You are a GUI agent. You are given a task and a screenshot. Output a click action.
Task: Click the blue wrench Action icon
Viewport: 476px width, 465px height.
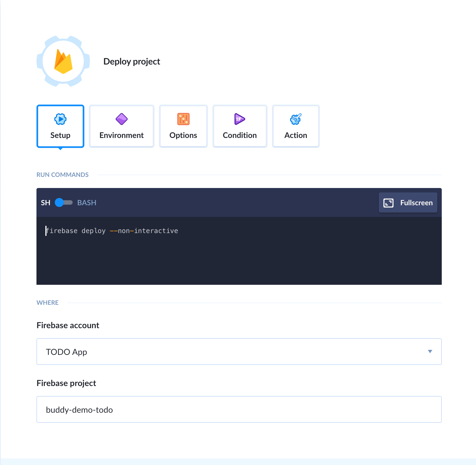click(x=296, y=119)
